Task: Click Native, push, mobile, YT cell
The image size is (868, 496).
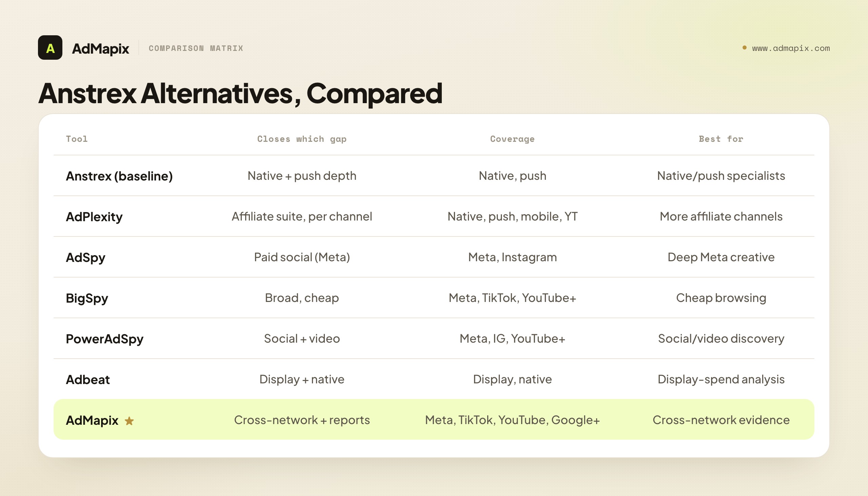Action: [x=512, y=216]
